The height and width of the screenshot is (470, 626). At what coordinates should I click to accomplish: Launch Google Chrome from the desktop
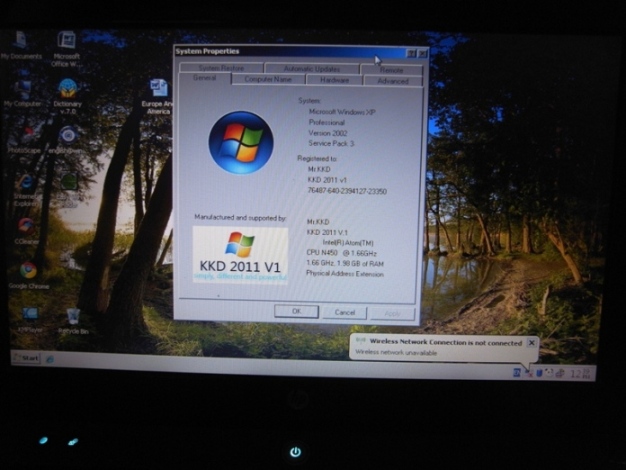(x=28, y=271)
